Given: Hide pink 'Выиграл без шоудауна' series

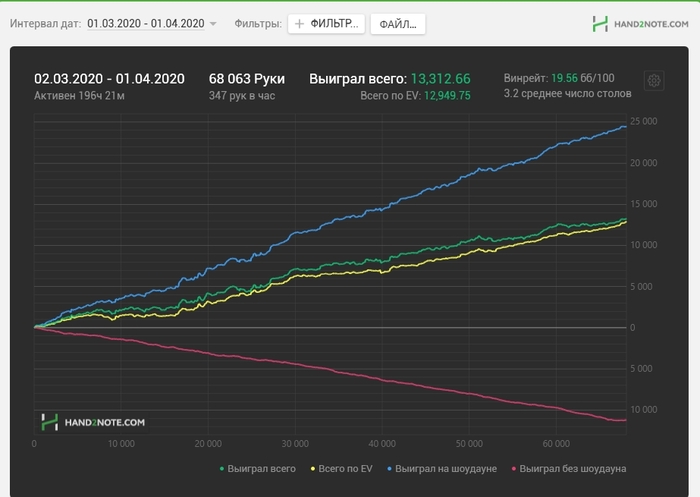Looking at the screenshot, I should click(569, 469).
